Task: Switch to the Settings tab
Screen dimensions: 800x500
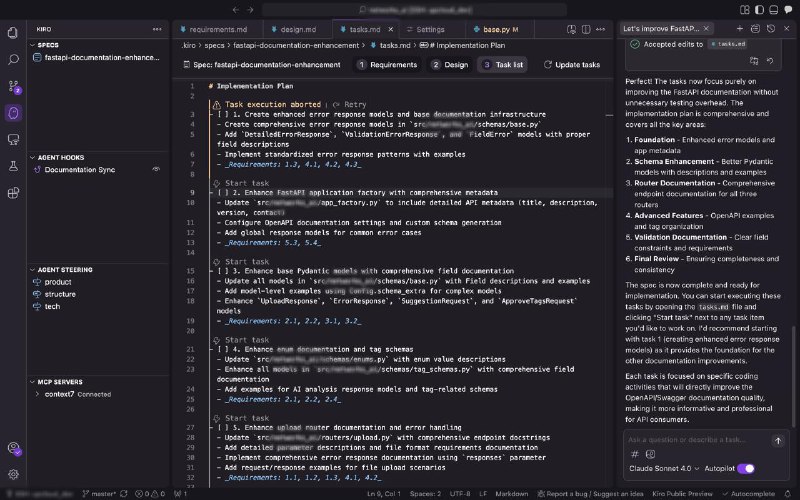Action: coord(430,30)
